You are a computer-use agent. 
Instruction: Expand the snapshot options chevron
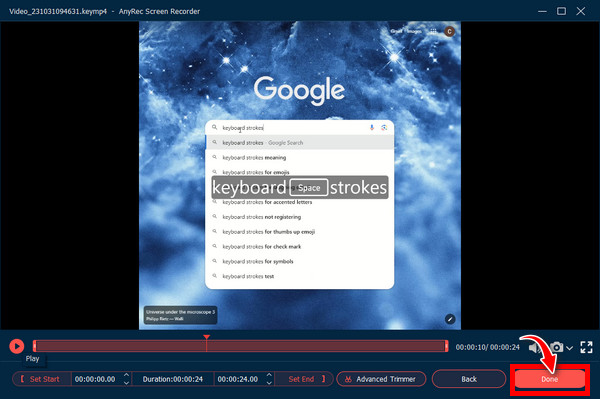[569, 348]
